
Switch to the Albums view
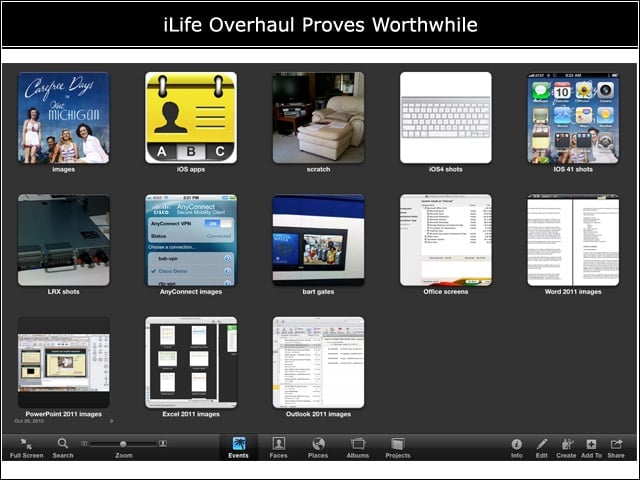358,448
